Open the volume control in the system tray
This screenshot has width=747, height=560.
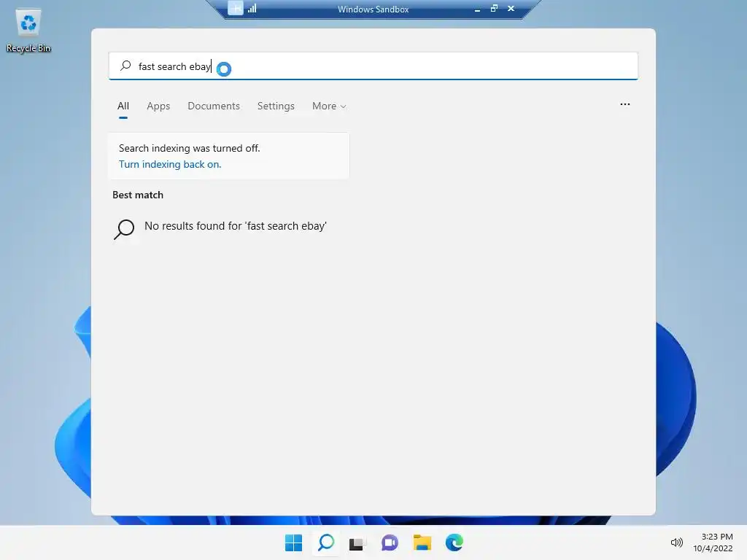676,542
